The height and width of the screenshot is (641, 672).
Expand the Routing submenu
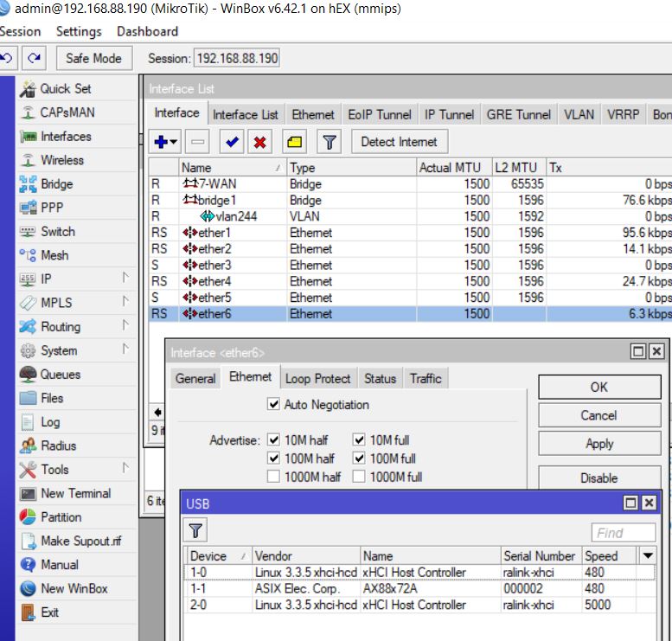[x=125, y=325]
